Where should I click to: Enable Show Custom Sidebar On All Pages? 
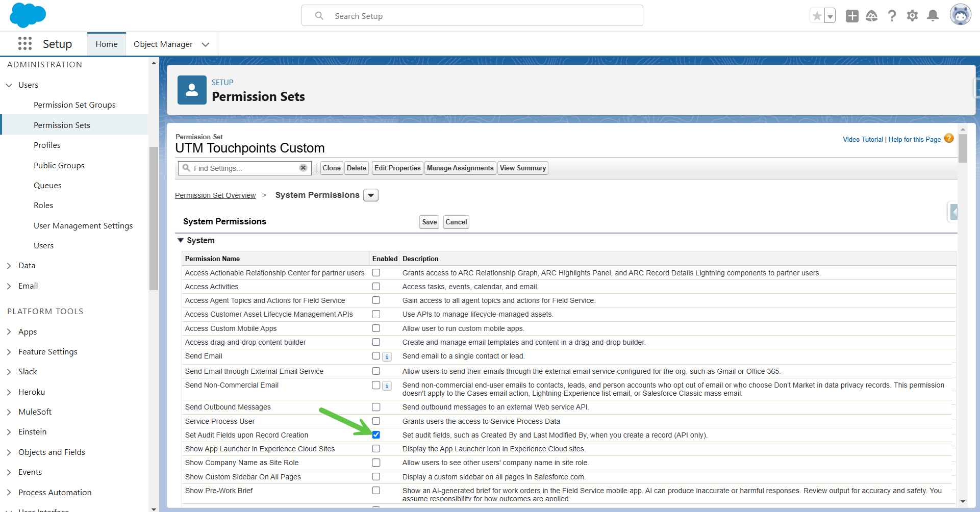point(376,477)
